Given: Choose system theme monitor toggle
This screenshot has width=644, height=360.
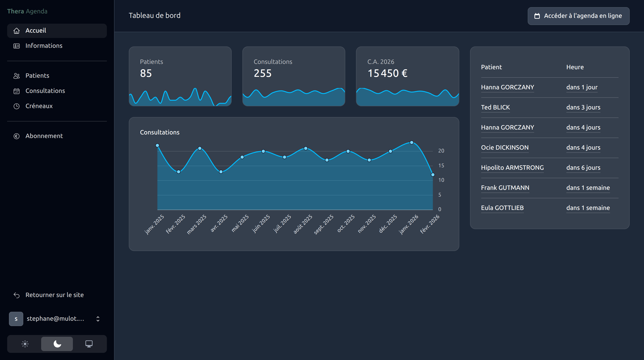Looking at the screenshot, I should (x=89, y=344).
